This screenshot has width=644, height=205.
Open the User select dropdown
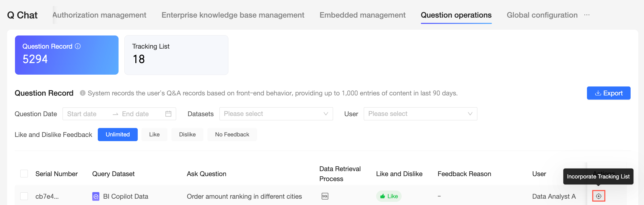(420, 114)
